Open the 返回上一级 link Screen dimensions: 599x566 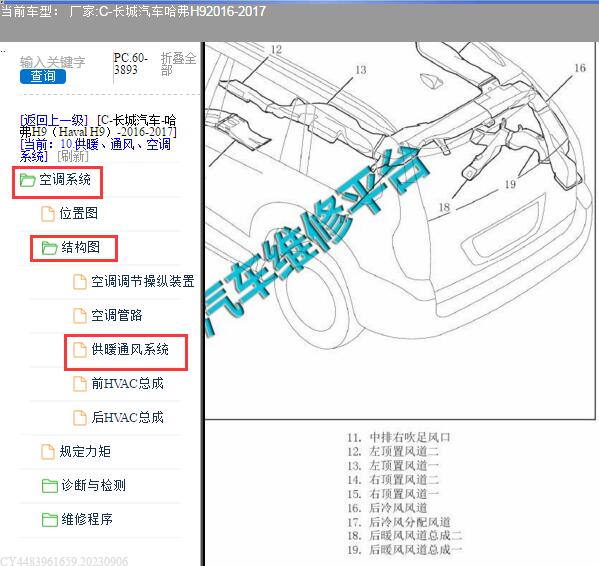point(54,120)
